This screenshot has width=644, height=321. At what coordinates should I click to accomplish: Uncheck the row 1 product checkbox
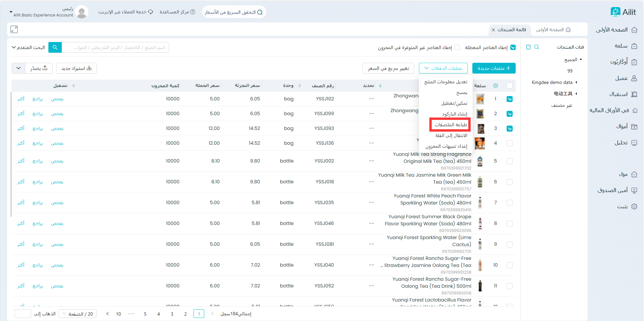click(510, 99)
